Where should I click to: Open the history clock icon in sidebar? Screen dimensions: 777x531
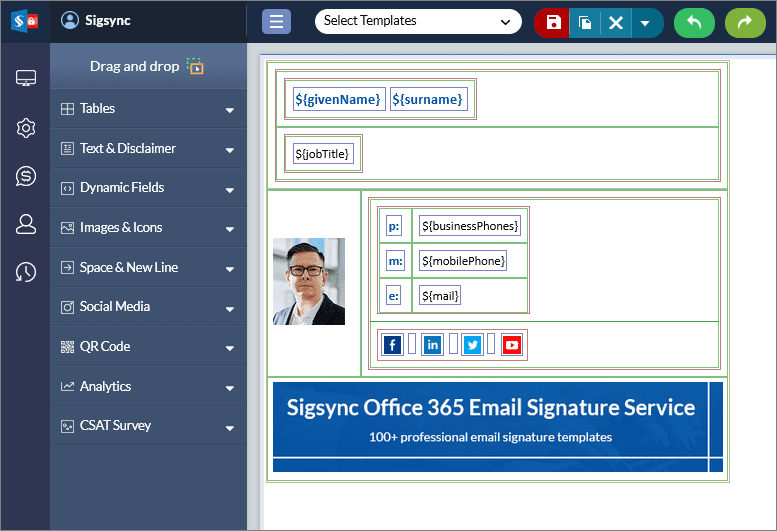coord(26,272)
